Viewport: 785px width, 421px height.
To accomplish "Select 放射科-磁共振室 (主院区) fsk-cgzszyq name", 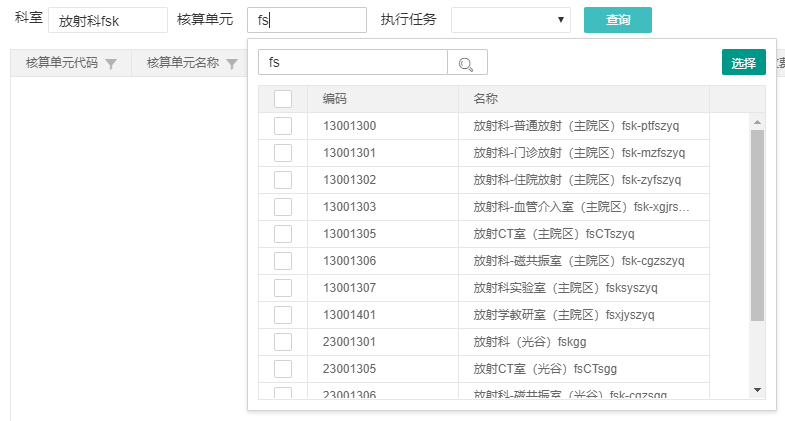I will point(579,261).
